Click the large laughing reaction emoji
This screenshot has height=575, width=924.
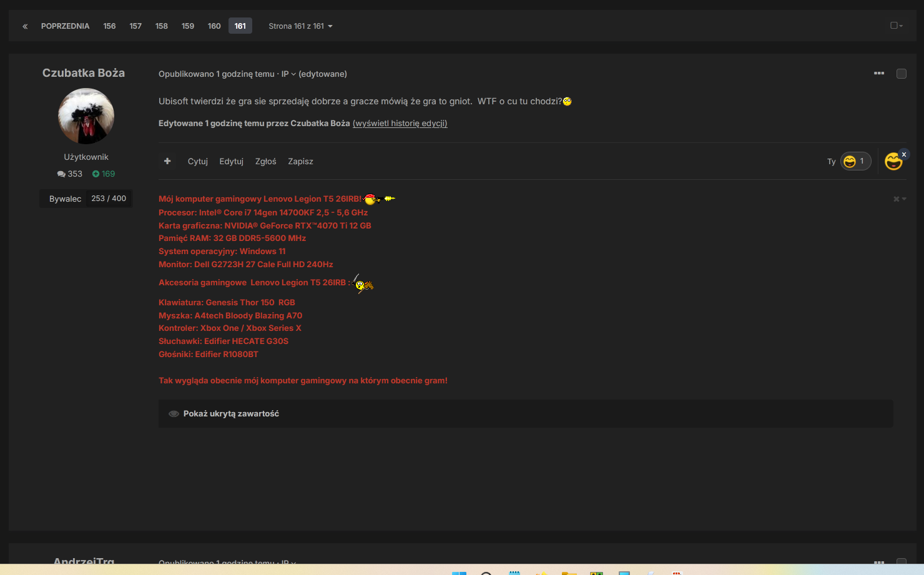click(x=893, y=161)
